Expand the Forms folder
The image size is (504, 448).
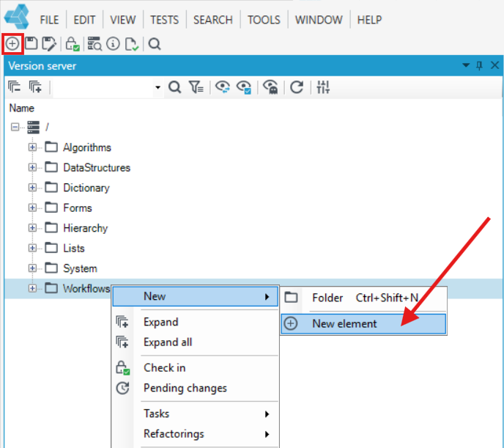click(32, 208)
